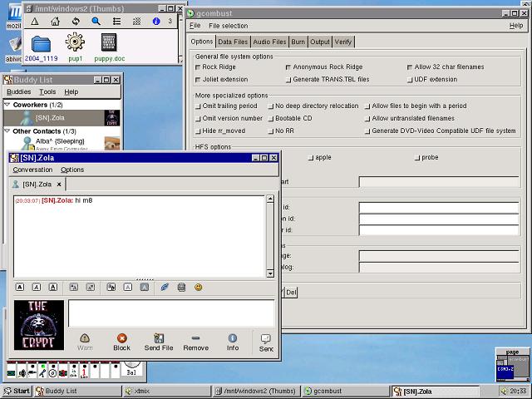The image size is (532, 399).
Task: Click the Info button in chat
Action: 233,342
